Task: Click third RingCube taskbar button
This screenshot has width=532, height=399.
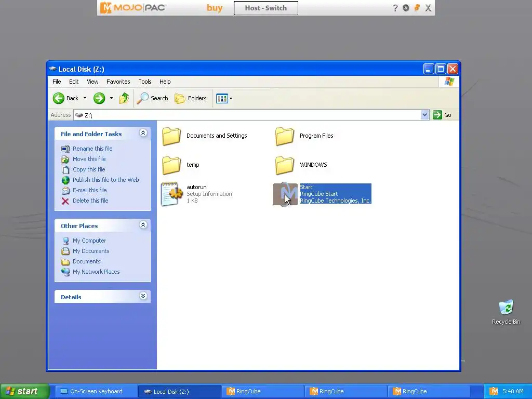Action: click(x=429, y=391)
